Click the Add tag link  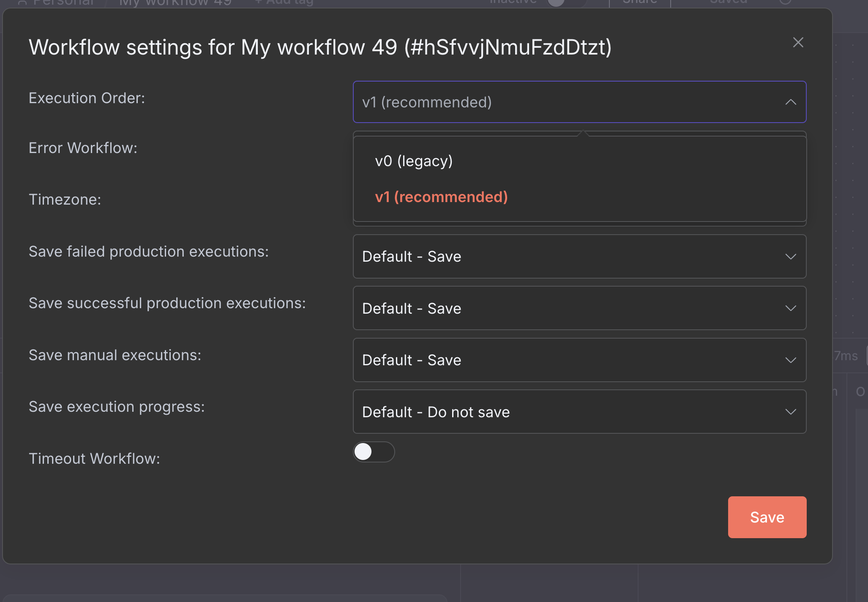pyautogui.click(x=284, y=3)
